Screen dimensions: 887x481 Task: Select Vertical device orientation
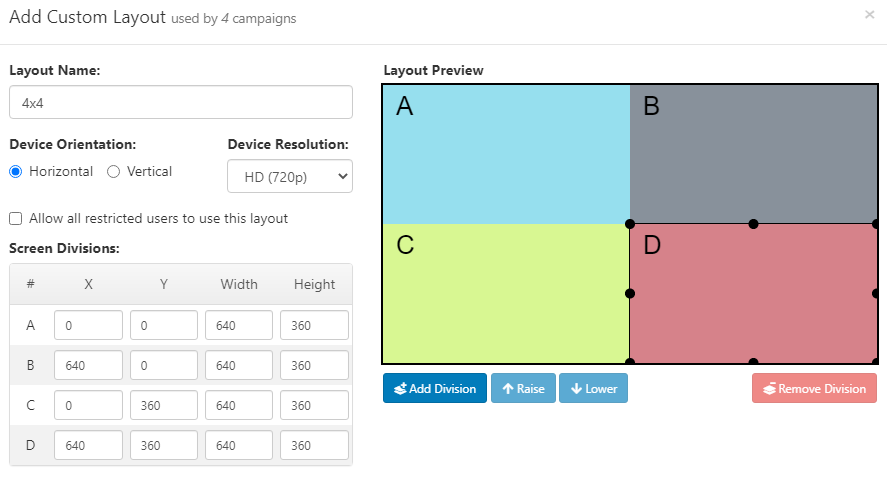pyautogui.click(x=114, y=171)
